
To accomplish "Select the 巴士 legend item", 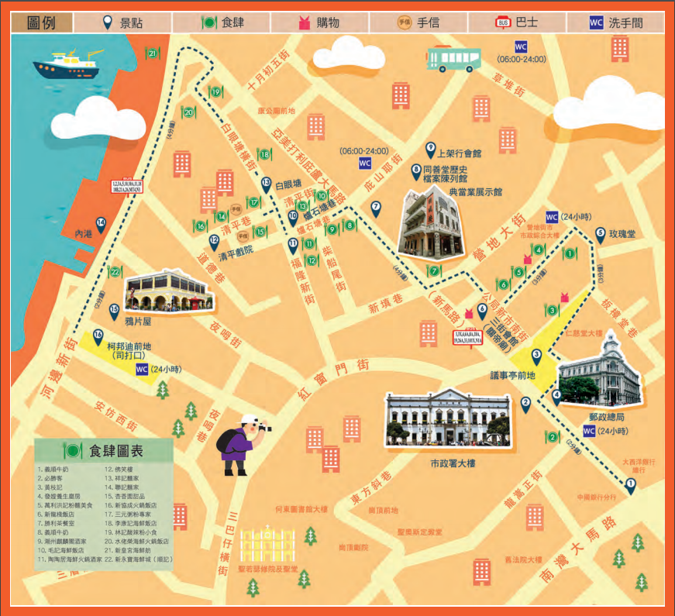I will click(518, 22).
